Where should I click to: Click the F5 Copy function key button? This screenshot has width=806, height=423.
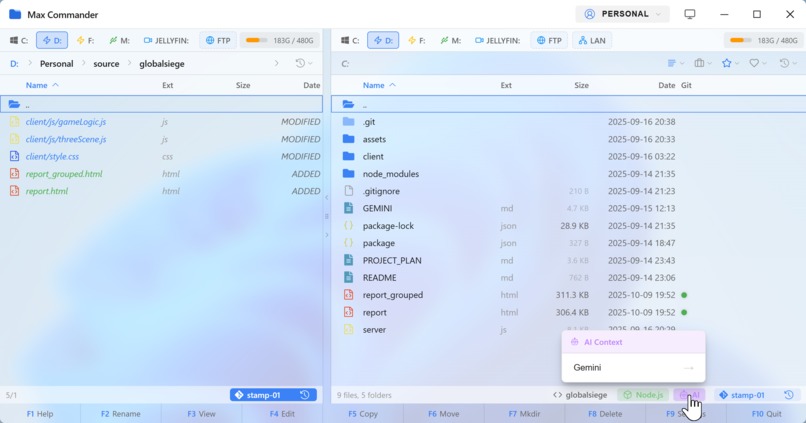pos(363,414)
